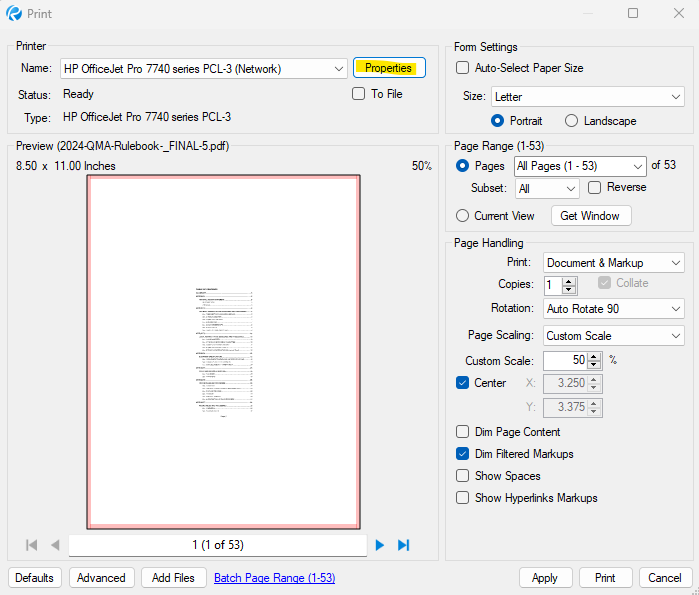Maximize the Print dialog window

633,13
